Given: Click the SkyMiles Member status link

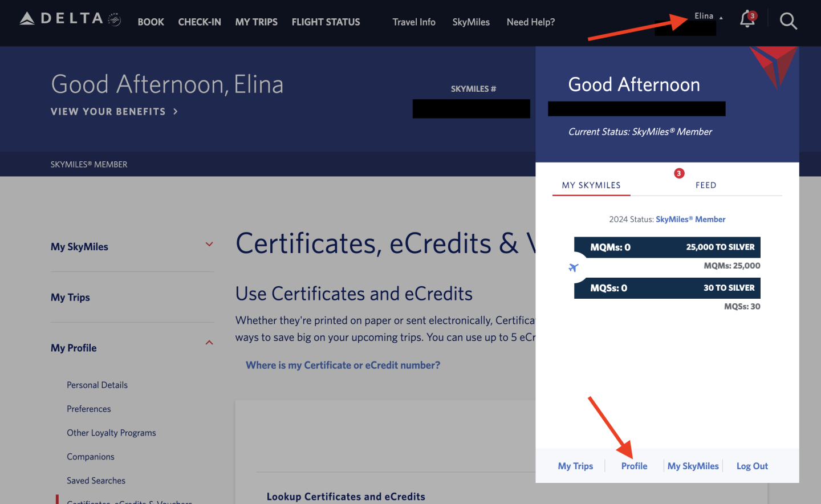Looking at the screenshot, I should (x=690, y=220).
